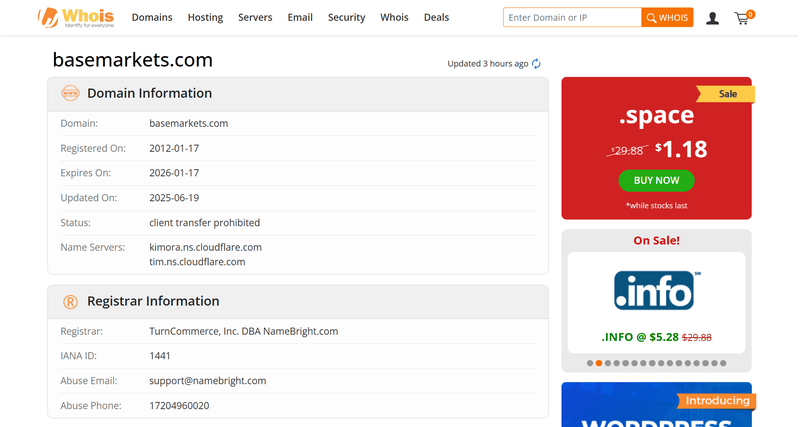Click the Whois logo in header

[x=76, y=17]
